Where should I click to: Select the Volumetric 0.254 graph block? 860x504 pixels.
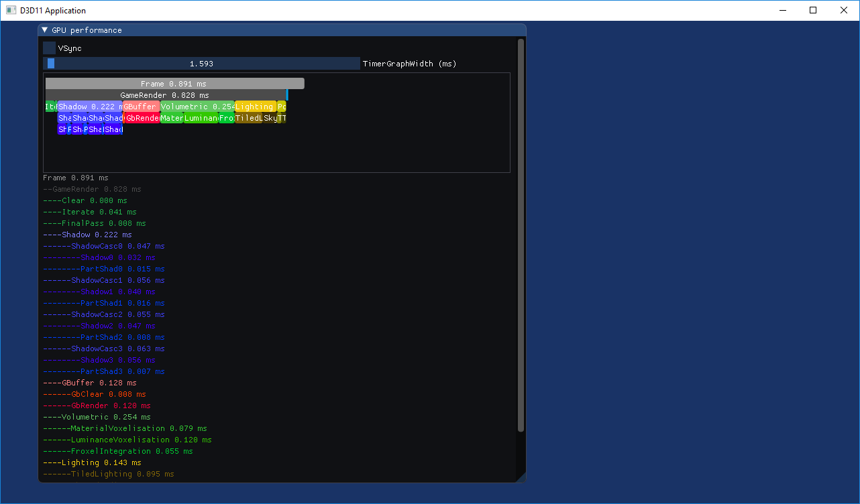(198, 107)
